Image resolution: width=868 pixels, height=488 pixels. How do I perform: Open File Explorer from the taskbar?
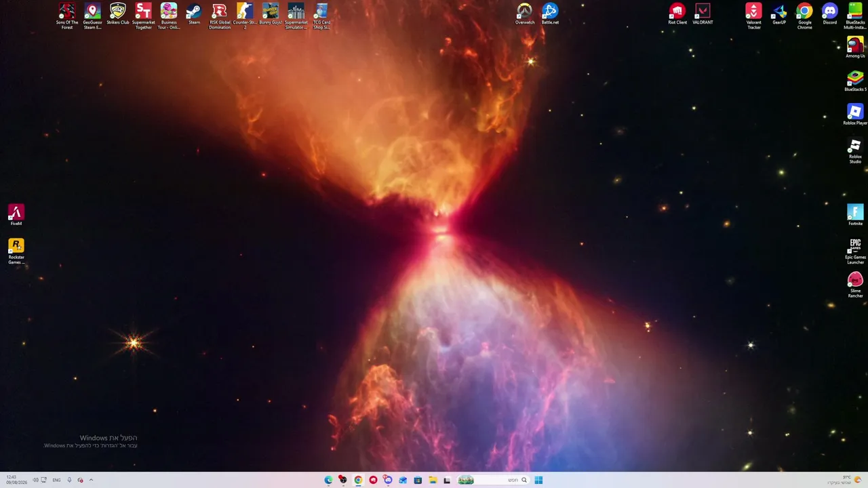(x=433, y=480)
